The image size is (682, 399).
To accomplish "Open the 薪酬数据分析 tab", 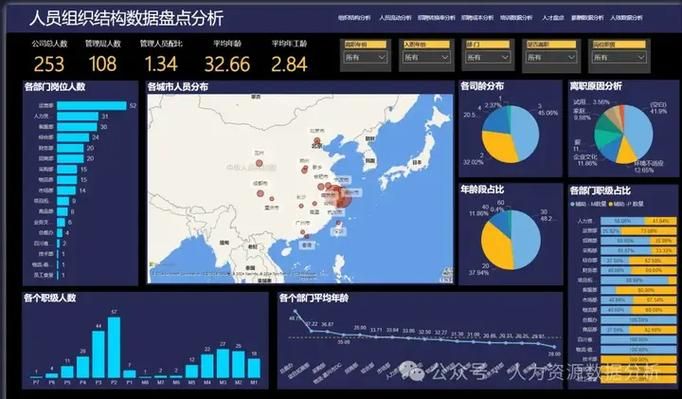I will [587, 18].
